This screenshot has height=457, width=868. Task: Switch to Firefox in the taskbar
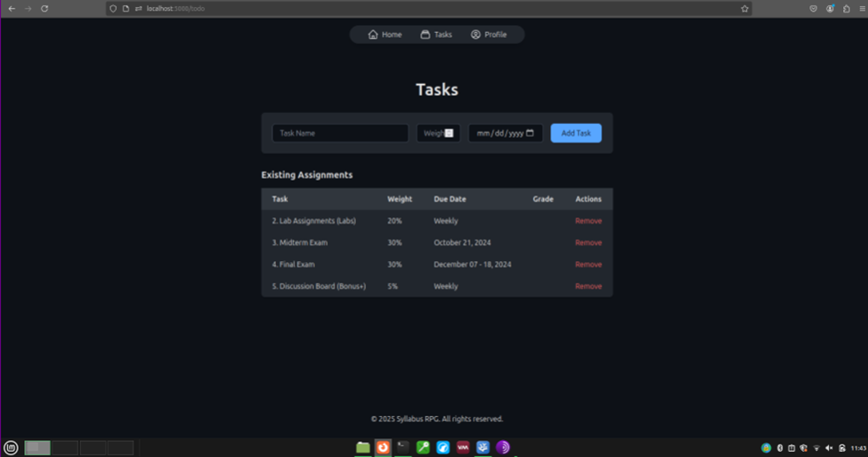tap(383, 447)
